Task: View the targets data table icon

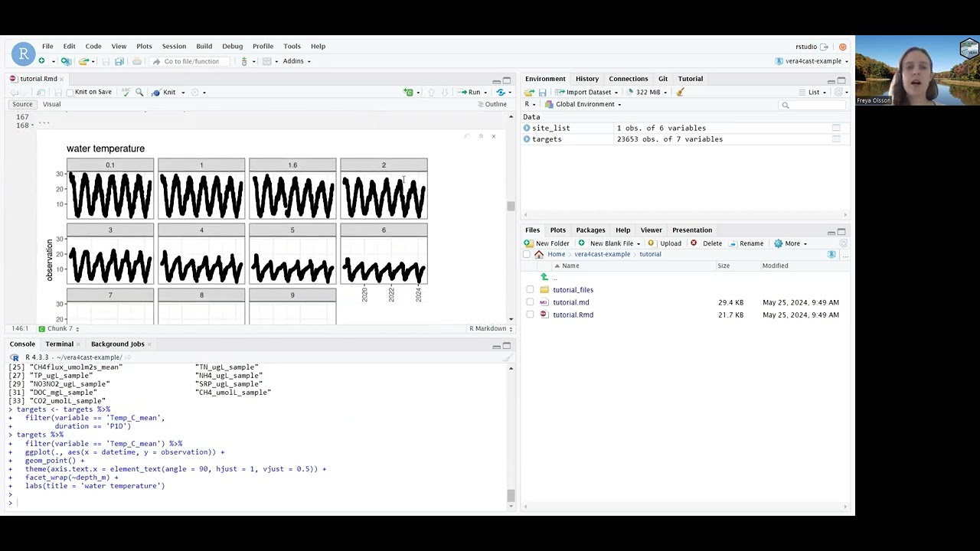Action: coord(836,139)
